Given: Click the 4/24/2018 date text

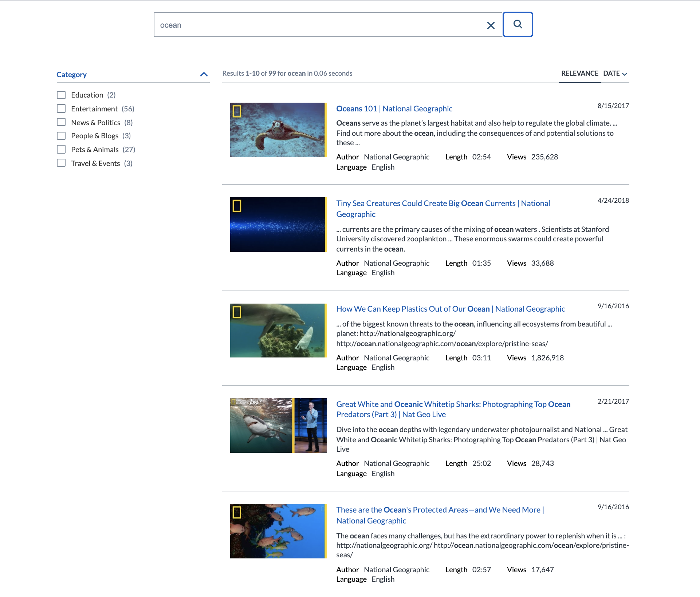Looking at the screenshot, I should click(x=613, y=201).
